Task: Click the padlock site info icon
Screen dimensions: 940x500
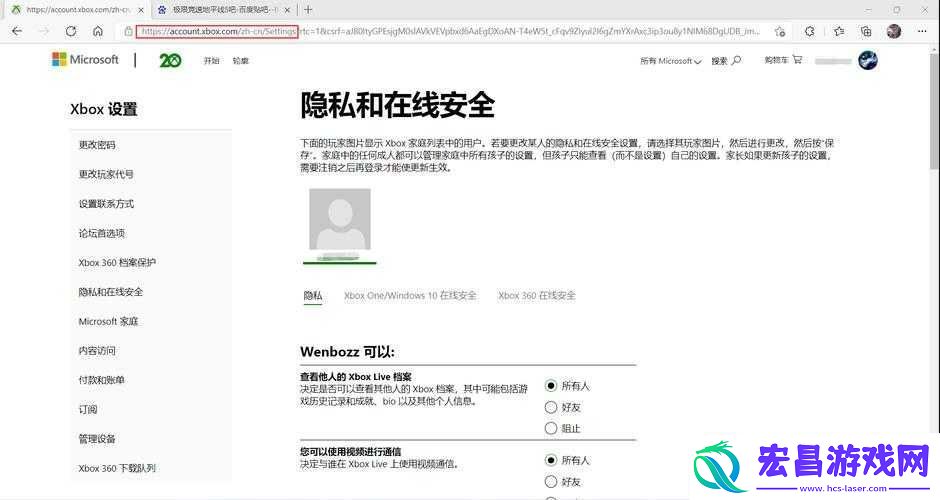Action: [x=128, y=31]
